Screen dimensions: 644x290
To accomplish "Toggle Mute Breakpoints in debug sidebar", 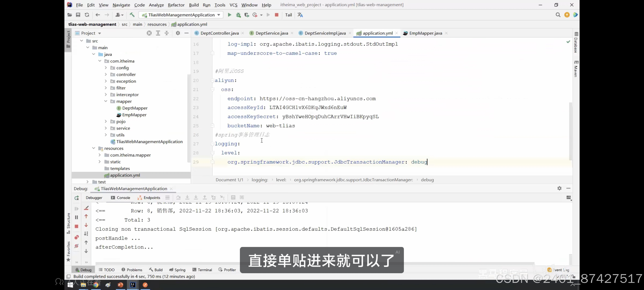I will coord(77,246).
